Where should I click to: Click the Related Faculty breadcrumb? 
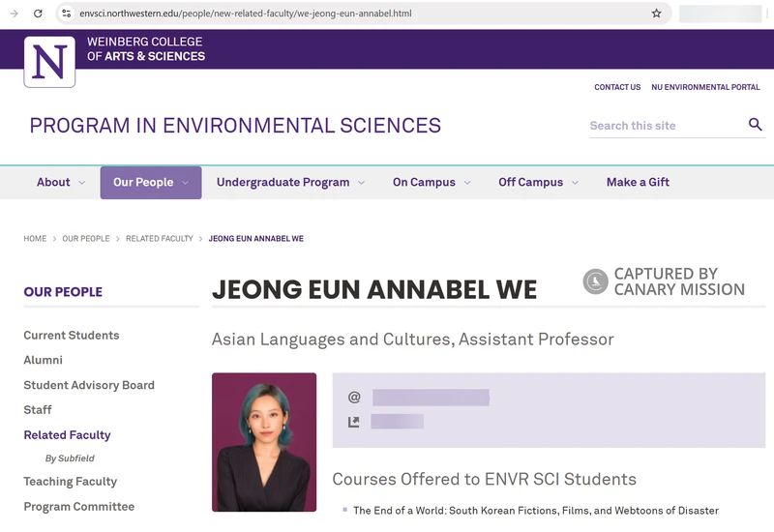pos(159,239)
